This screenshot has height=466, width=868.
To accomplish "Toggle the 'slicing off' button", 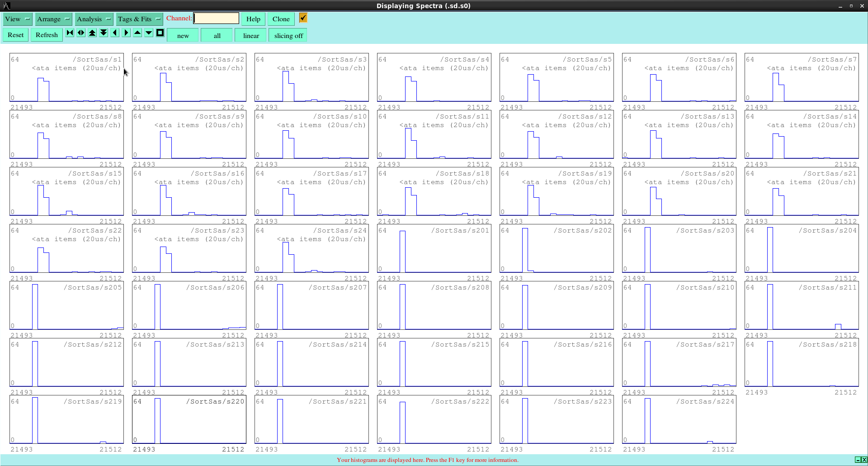I will 288,35.
